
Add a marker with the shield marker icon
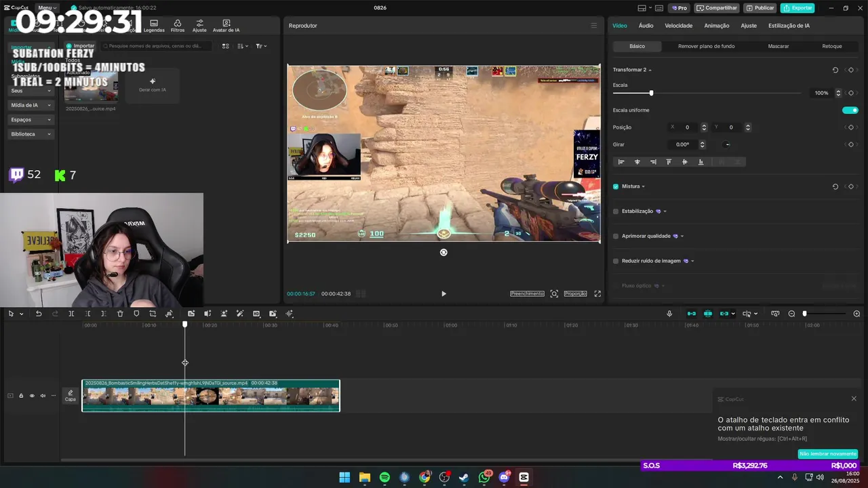point(136,314)
